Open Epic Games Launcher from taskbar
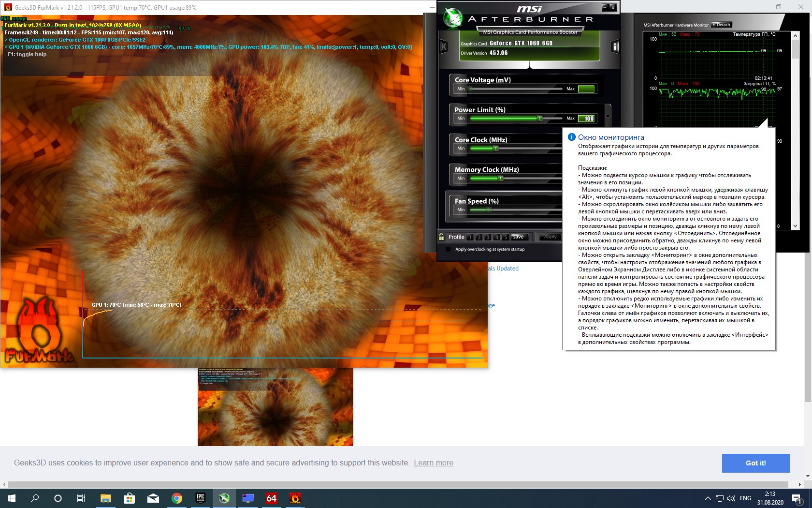The height and width of the screenshot is (508, 812). tap(200, 498)
